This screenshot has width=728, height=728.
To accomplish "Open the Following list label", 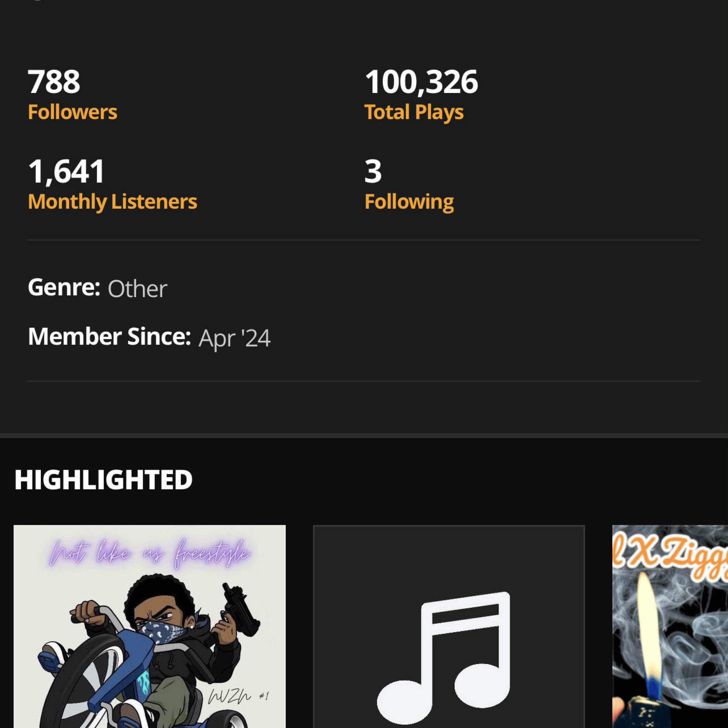I will (x=409, y=202).
